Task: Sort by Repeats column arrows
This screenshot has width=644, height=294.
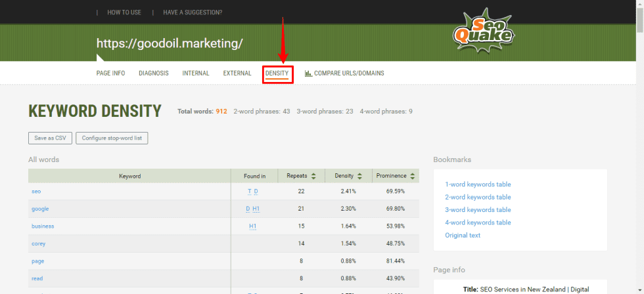Action: (x=313, y=176)
